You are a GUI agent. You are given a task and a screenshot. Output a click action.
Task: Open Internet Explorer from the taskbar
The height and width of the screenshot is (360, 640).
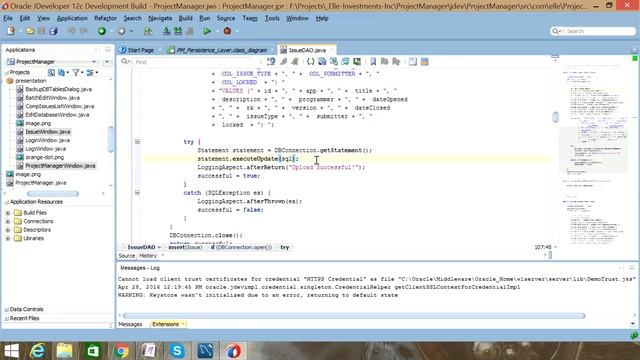(x=38, y=351)
